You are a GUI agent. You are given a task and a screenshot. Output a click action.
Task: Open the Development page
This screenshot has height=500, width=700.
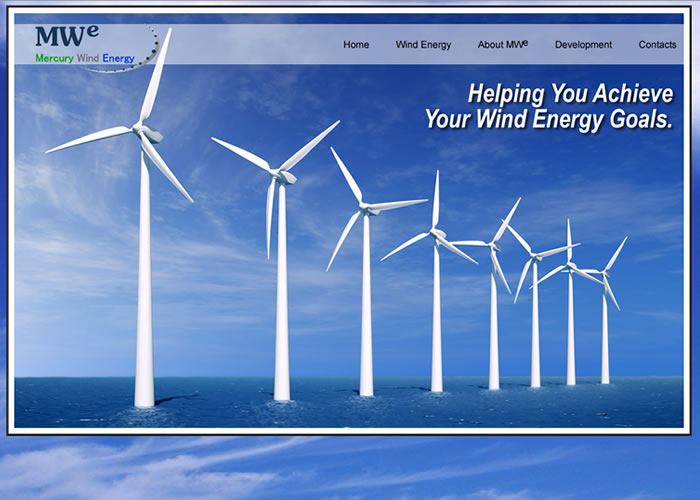pos(583,45)
